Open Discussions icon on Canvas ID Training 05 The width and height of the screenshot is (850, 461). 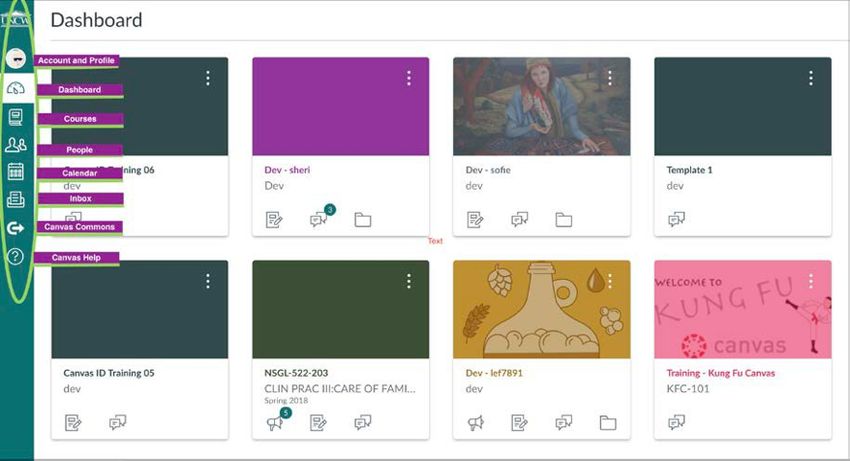(x=118, y=422)
